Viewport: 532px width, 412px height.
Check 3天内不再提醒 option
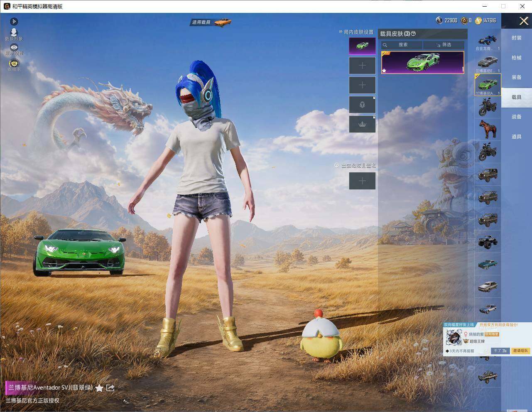pyautogui.click(x=460, y=351)
